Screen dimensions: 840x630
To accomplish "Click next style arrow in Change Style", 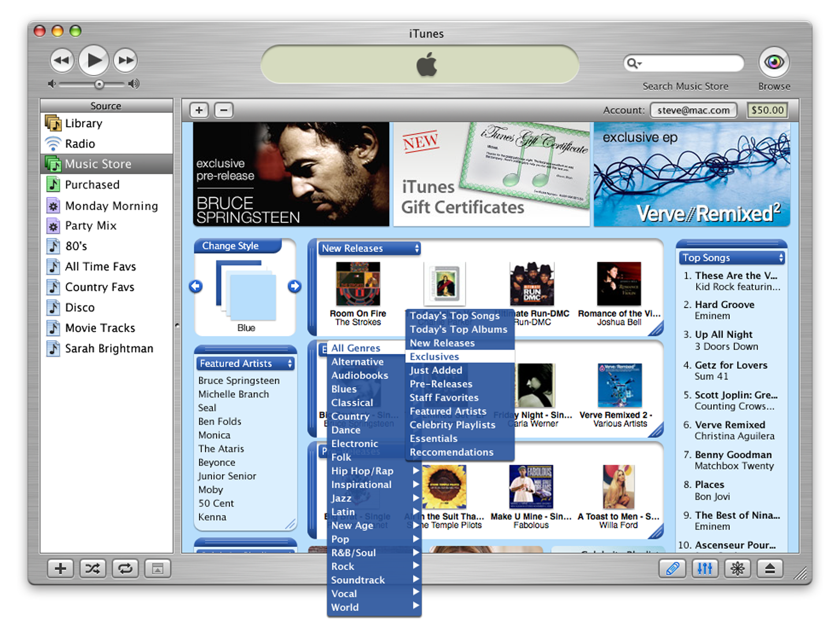I will pyautogui.click(x=295, y=286).
